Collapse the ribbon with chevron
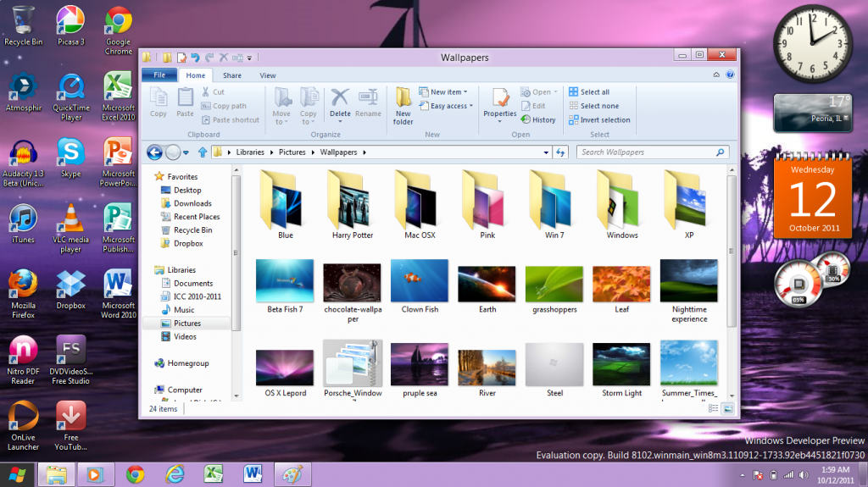The width and height of the screenshot is (868, 487). 716,75
